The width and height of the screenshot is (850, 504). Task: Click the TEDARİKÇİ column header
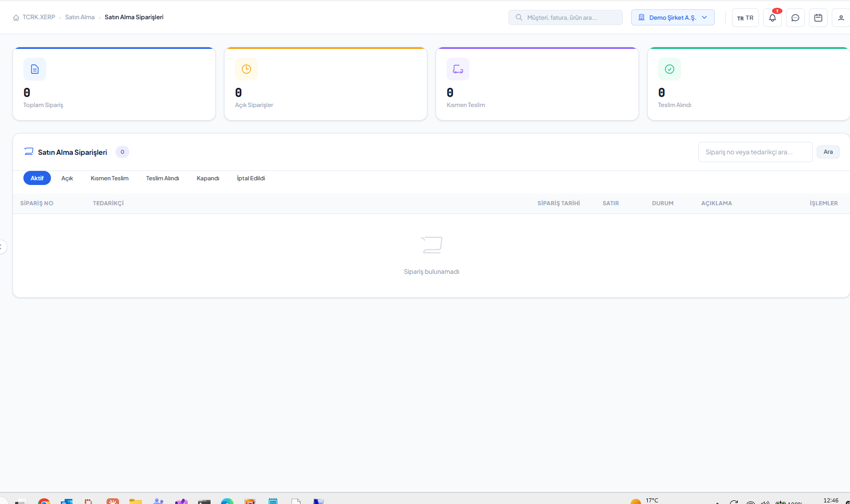click(108, 203)
